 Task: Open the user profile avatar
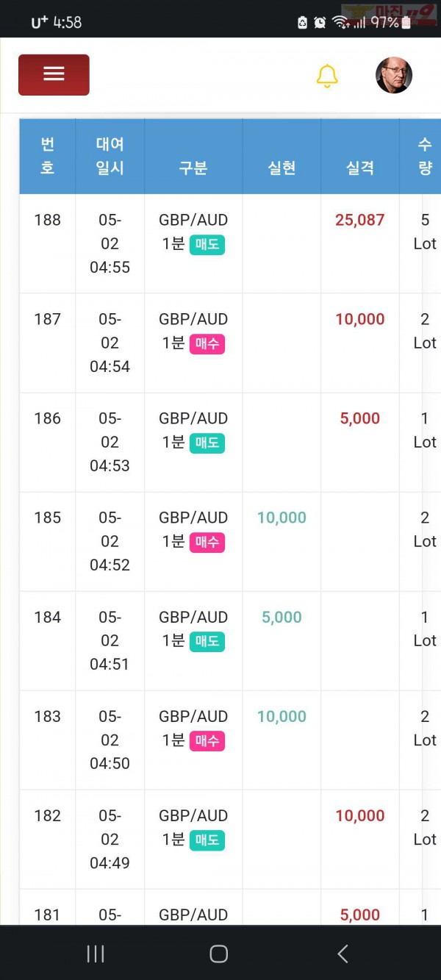[394, 75]
